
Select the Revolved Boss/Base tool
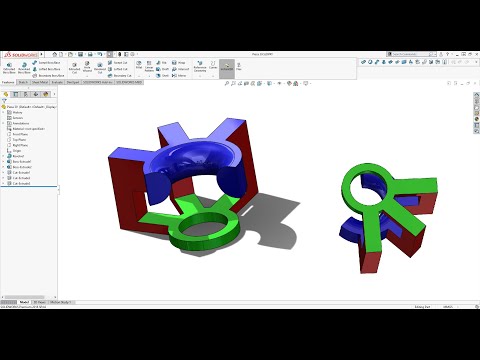24,68
